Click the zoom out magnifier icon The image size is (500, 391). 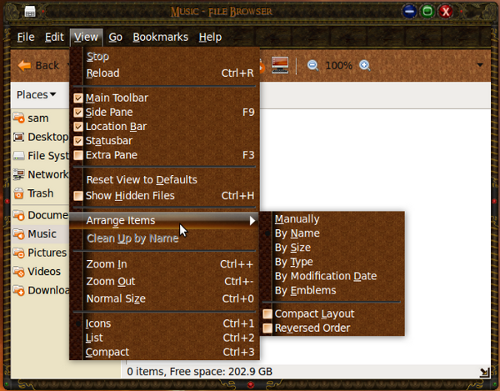click(x=313, y=65)
